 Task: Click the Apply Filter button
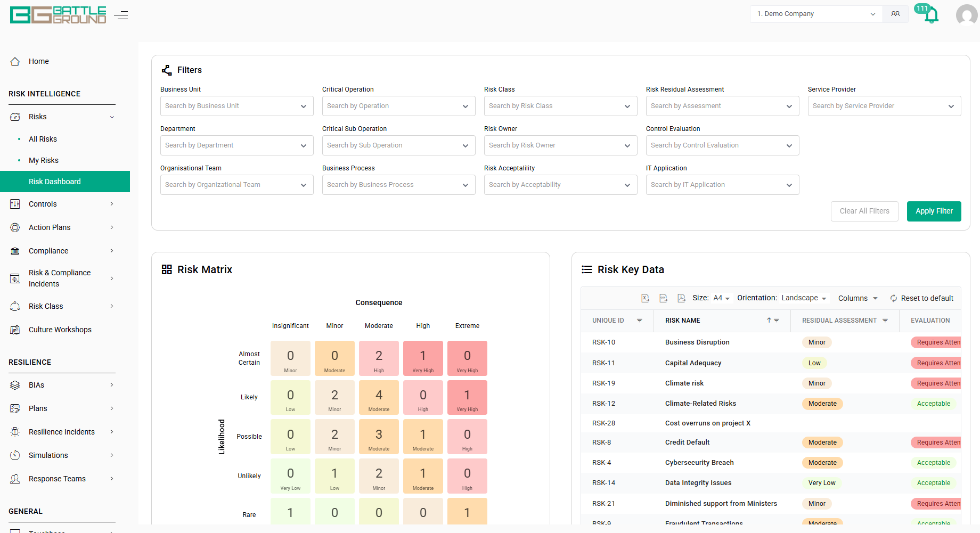point(934,211)
